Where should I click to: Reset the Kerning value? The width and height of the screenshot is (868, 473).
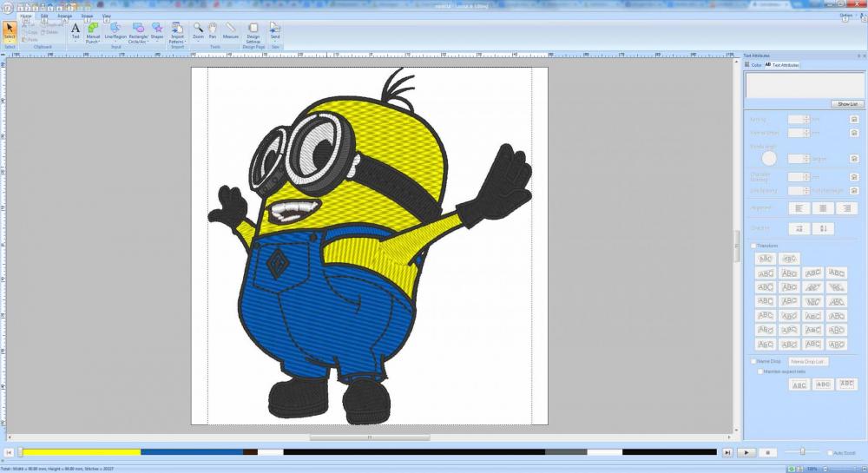[854, 120]
